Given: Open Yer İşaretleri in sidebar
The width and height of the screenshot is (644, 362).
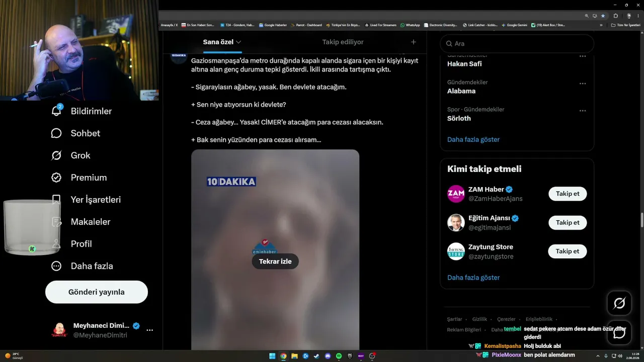Looking at the screenshot, I should click(x=86, y=200).
